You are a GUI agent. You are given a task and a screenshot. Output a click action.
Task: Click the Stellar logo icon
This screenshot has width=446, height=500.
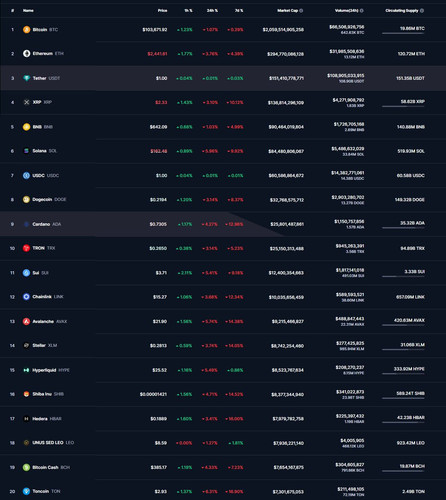point(26,345)
